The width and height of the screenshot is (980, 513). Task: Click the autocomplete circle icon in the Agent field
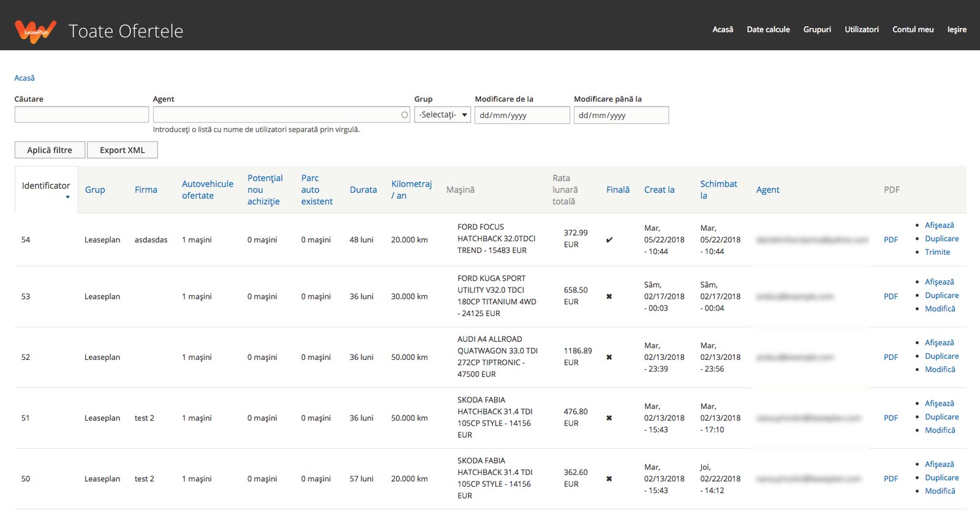point(404,114)
